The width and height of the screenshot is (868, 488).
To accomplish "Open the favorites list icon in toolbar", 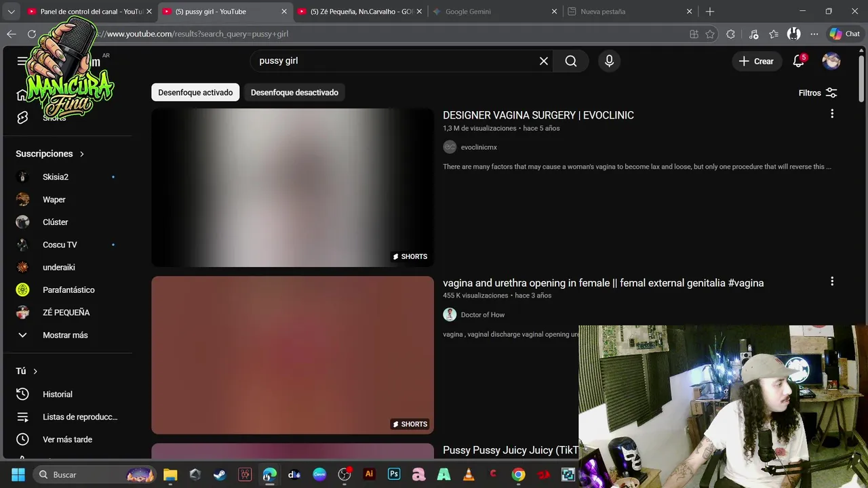I will pyautogui.click(x=774, y=34).
